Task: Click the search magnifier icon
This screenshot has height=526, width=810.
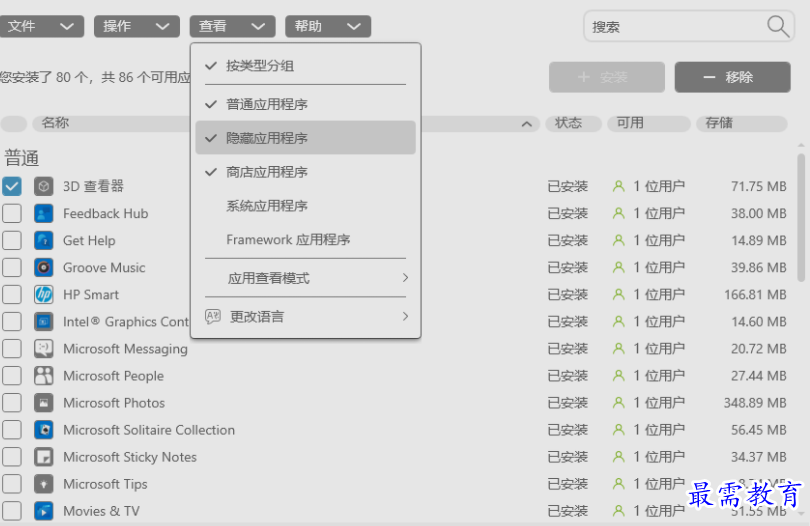Action: coord(777,26)
